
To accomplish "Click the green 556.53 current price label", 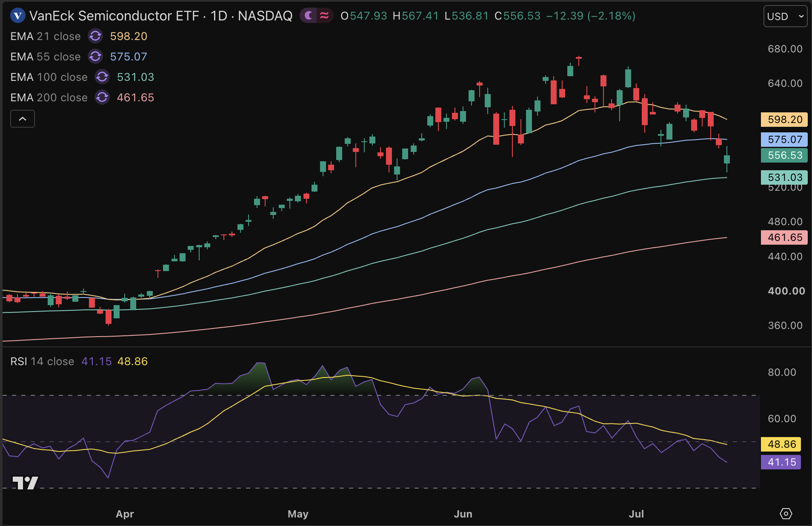I will [x=784, y=155].
